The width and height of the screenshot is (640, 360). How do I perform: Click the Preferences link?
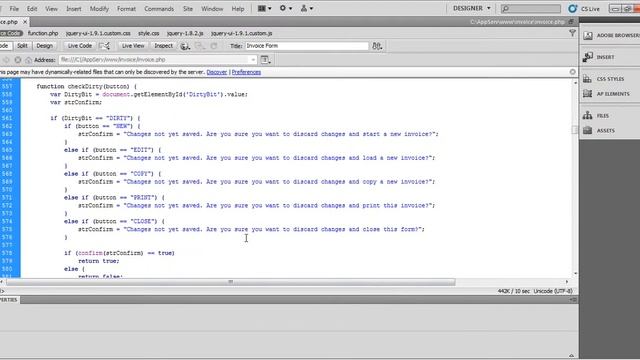pyautogui.click(x=246, y=72)
